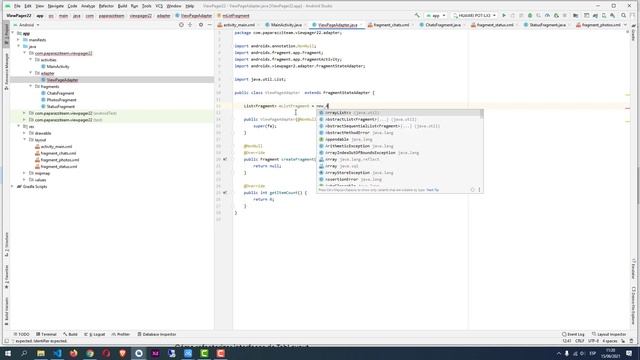Select fragment_photos.xml in layout folder
Screen dimensions: 640x360
click(60, 160)
